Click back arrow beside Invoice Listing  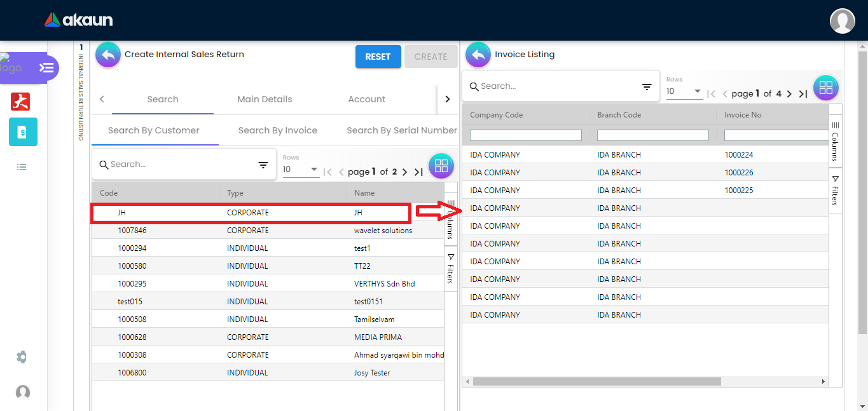click(x=478, y=55)
